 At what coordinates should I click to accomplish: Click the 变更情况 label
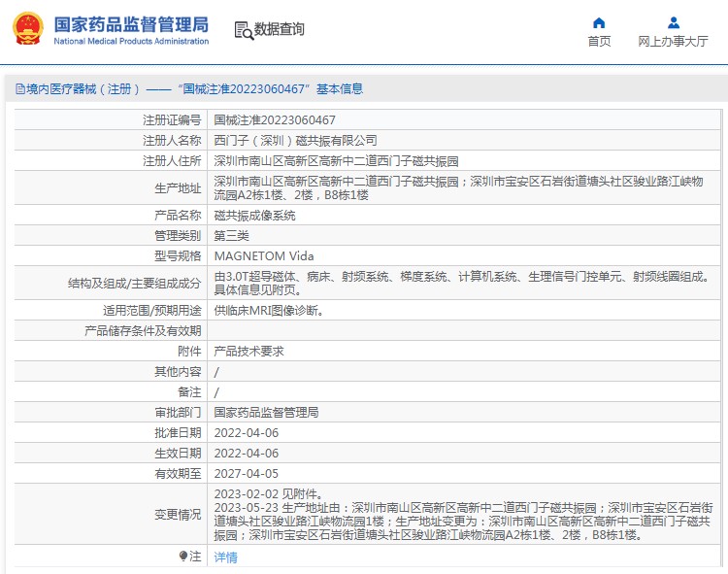(x=178, y=515)
